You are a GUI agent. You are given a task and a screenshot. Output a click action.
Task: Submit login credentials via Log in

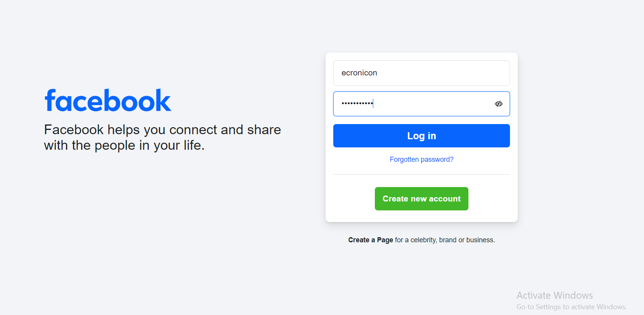point(421,136)
